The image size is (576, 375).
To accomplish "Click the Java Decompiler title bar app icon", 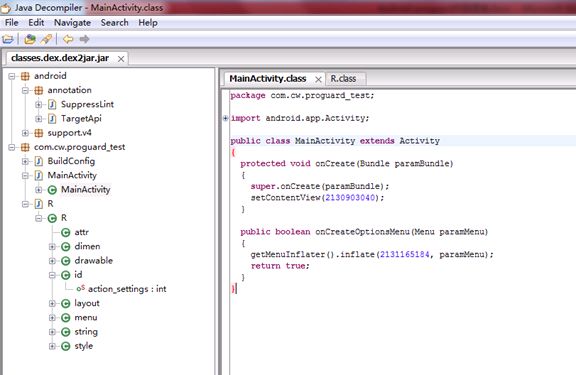I will coord(6,7).
